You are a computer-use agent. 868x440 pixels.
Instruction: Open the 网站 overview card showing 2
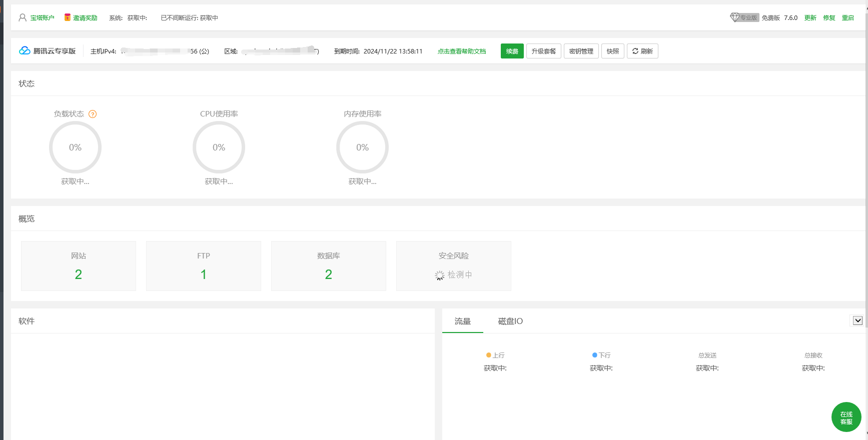[x=79, y=266]
